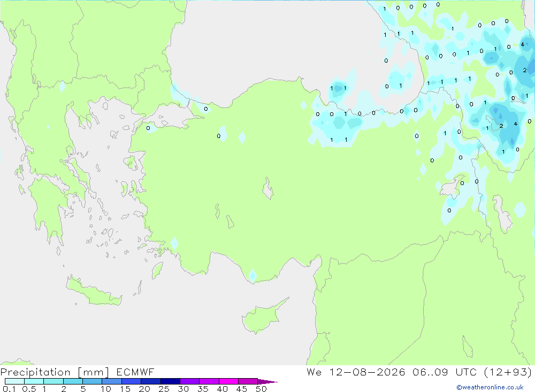535x392 pixels.
Task: Click the island of Crete on map
Action: tap(92, 292)
